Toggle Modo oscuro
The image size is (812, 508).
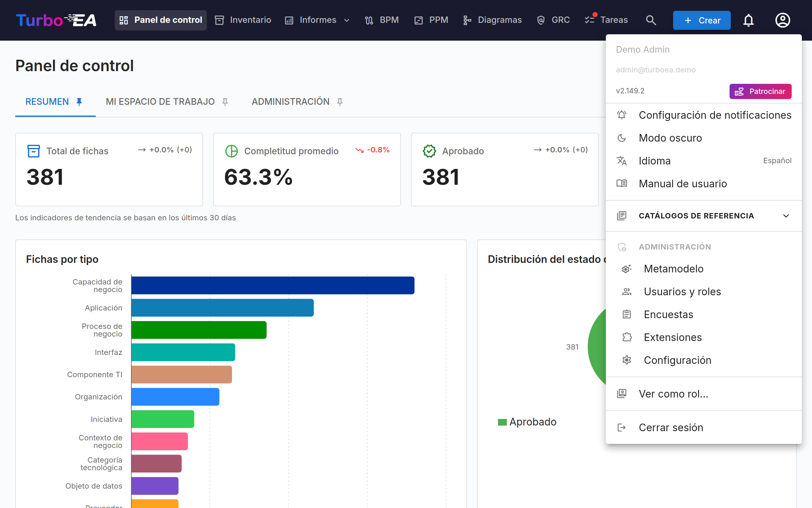pyautogui.click(x=704, y=138)
